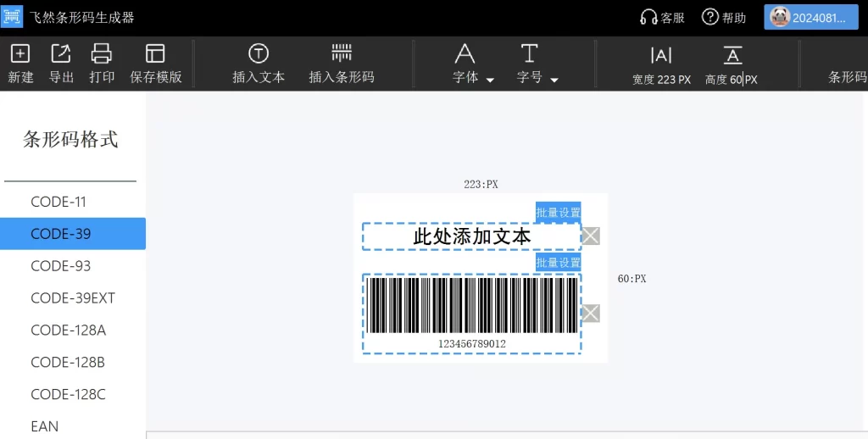The width and height of the screenshot is (868, 439).
Task: Open the 帮助 help link
Action: click(724, 18)
